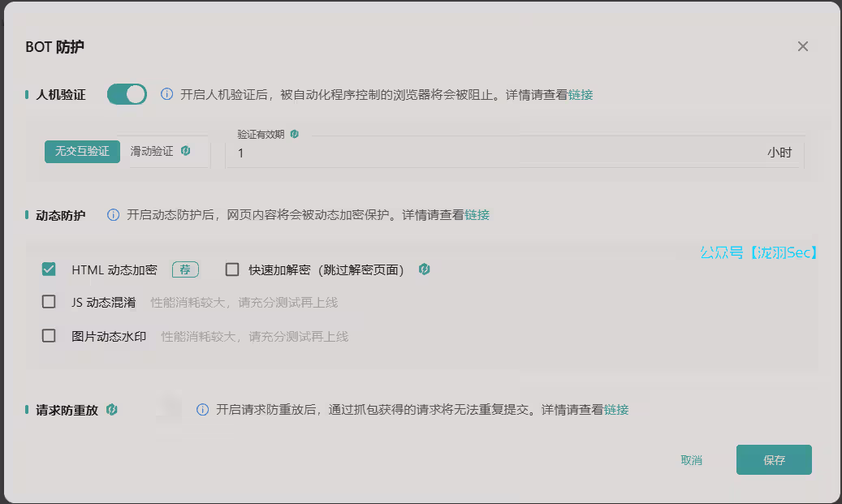This screenshot has height=504, width=842.
Task: Click the green icon next to 验证有效期 label
Action: click(294, 133)
